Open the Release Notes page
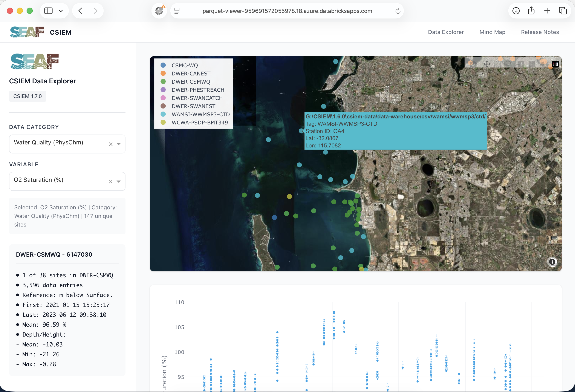Image resolution: width=575 pixels, height=392 pixels. coord(540,32)
